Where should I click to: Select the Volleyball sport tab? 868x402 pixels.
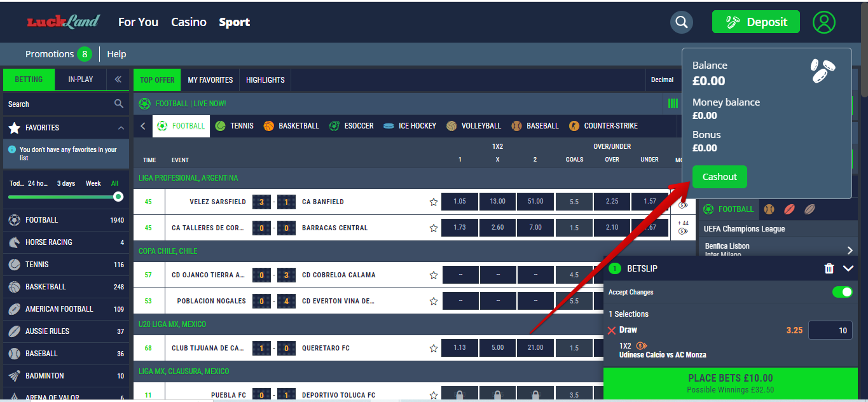pos(474,126)
